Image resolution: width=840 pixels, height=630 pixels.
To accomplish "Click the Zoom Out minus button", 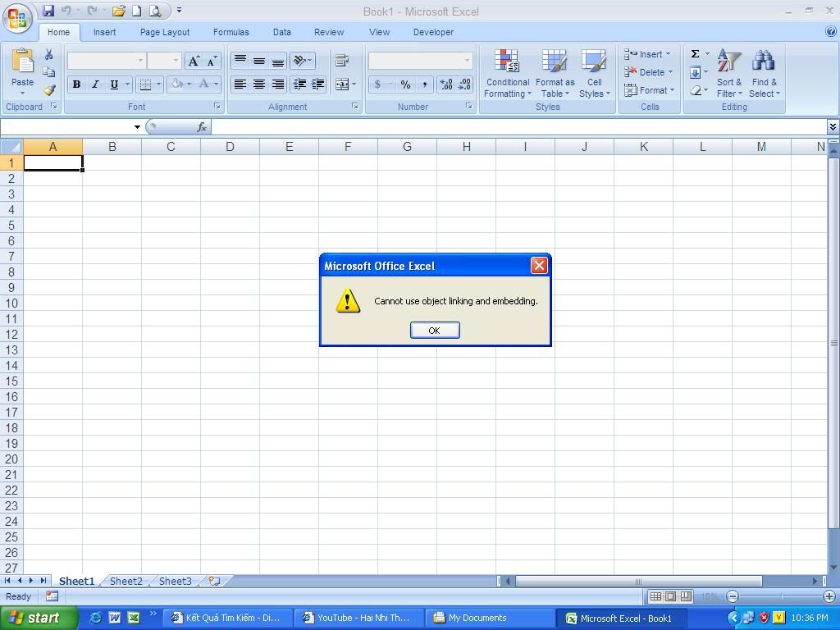I will 733,596.
